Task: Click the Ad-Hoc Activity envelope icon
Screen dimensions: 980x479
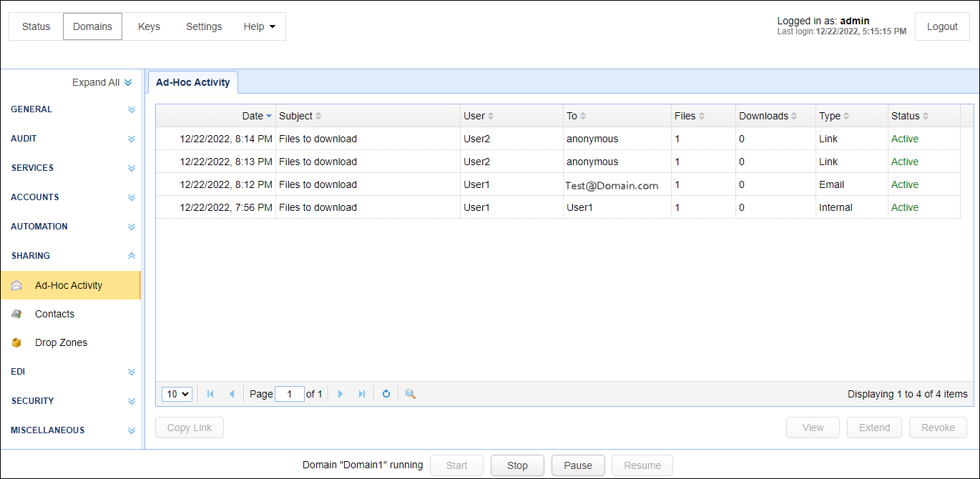Action: pyautogui.click(x=16, y=285)
